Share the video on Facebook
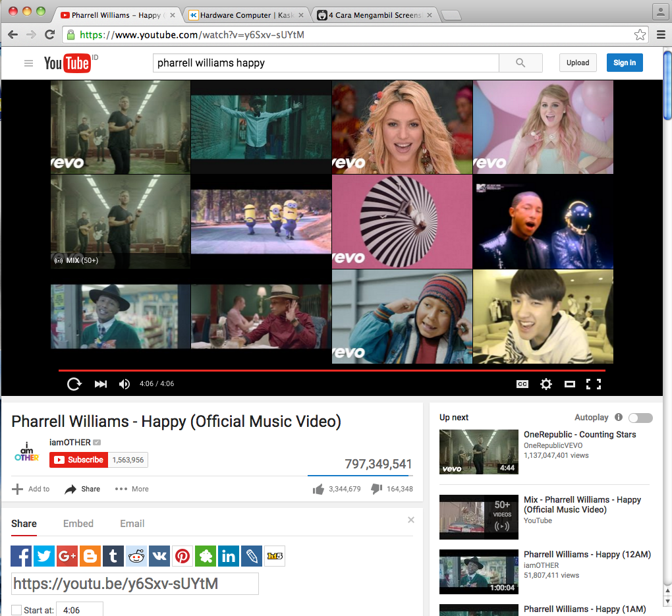Viewport: 672px width, 616px height. coord(21,556)
